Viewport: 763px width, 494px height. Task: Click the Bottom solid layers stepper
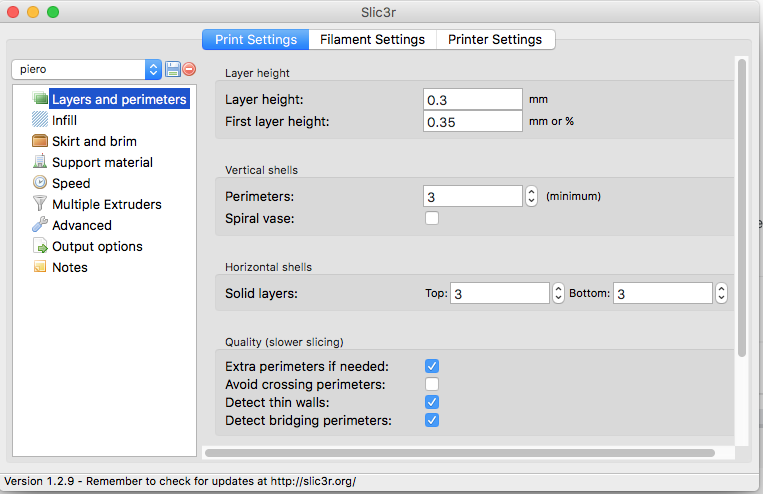point(721,293)
